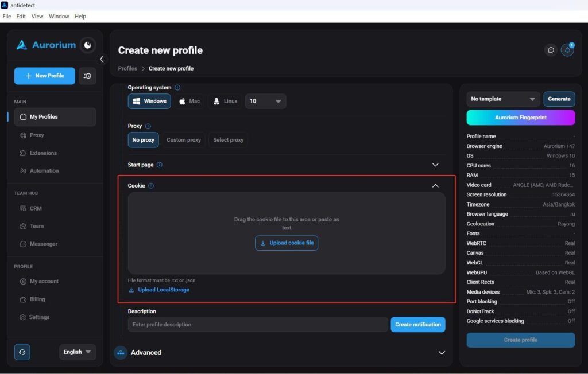
Task: Click the support headset icon
Action: tap(22, 352)
